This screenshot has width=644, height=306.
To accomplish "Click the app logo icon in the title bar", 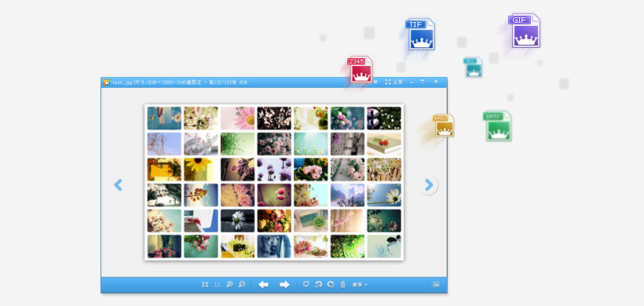I will pyautogui.click(x=107, y=82).
